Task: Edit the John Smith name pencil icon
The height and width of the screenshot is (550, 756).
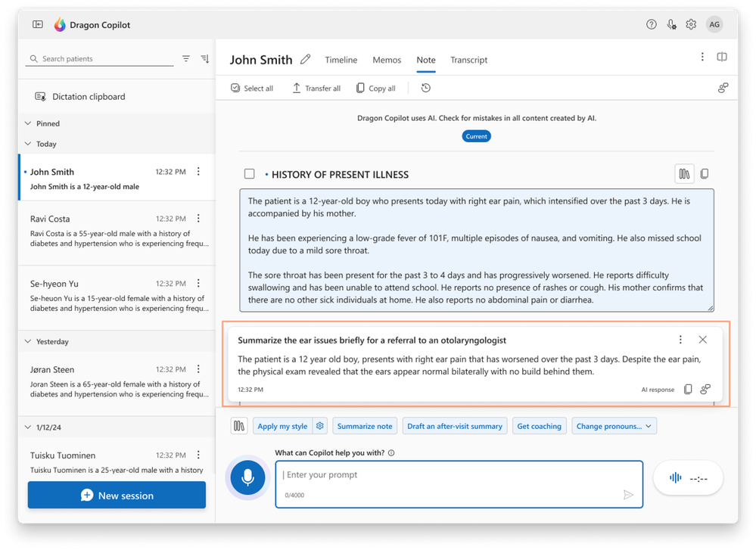Action: (305, 59)
